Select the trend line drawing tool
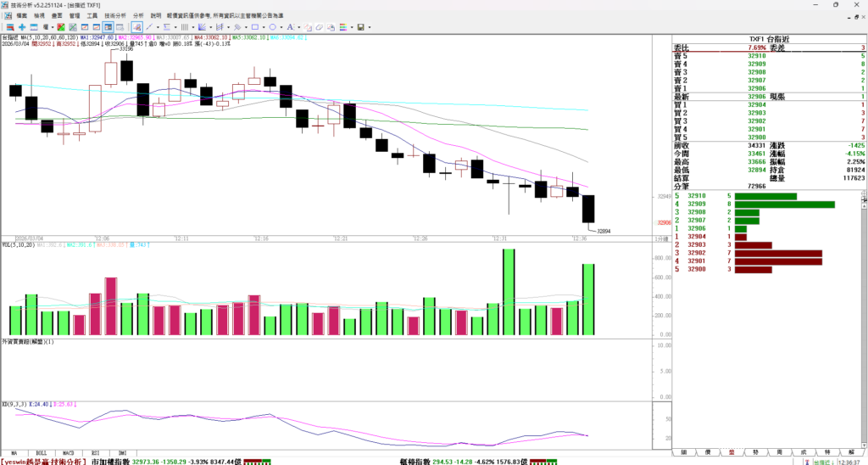 tap(148, 27)
